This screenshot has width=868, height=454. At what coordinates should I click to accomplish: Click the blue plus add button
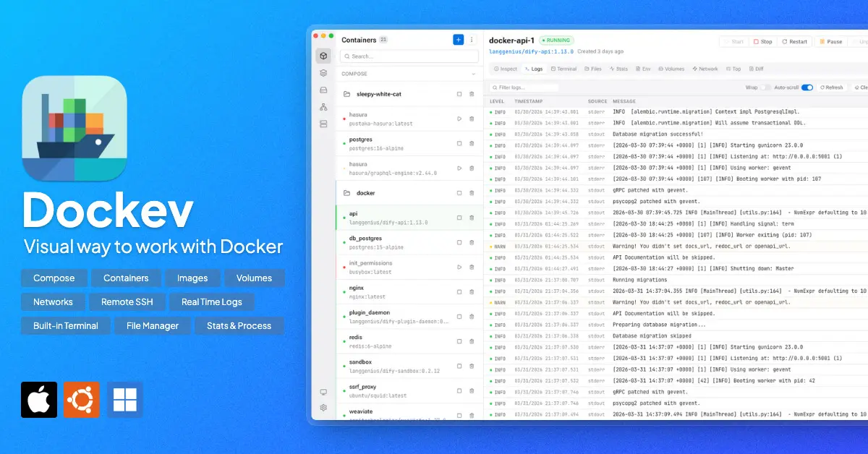coord(459,40)
